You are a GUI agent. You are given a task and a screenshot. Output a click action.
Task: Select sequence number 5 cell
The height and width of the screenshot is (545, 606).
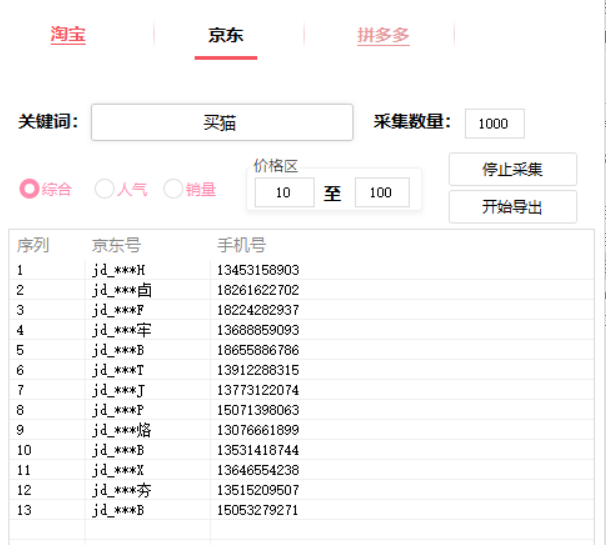(x=20, y=350)
